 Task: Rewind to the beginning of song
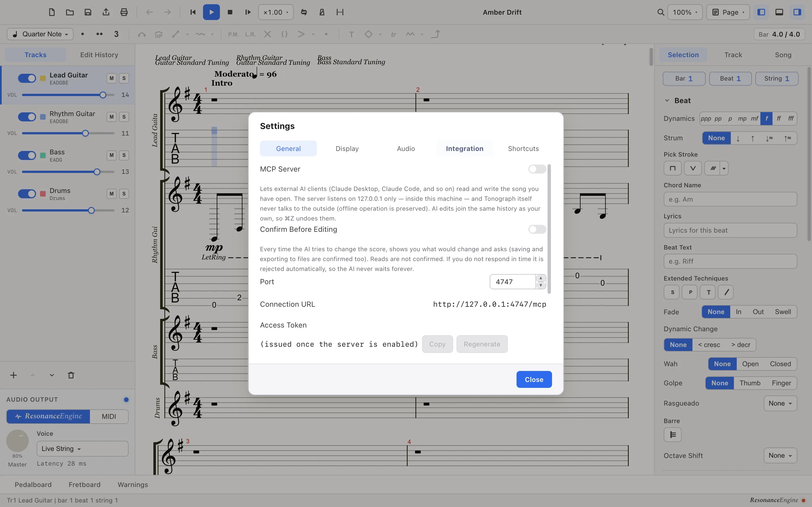pos(193,12)
